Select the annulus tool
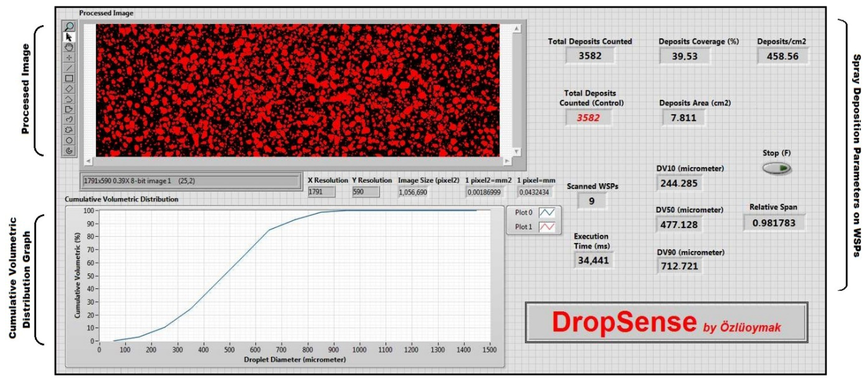This screenshot has width=868, height=381. point(69,151)
